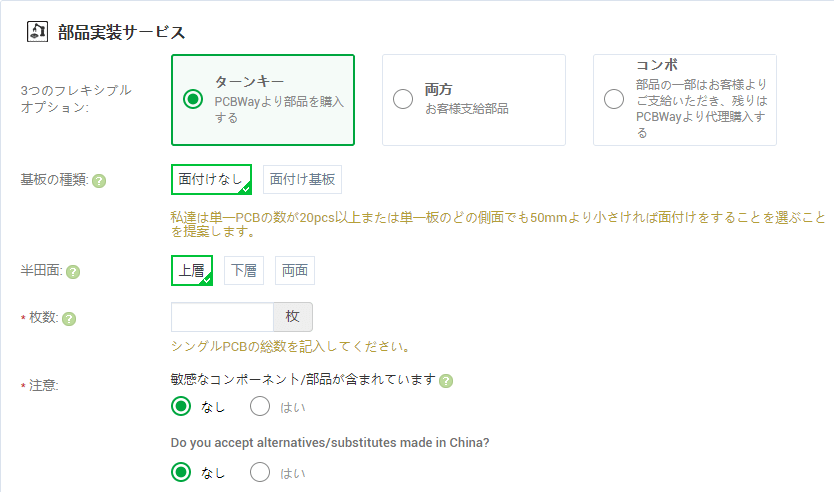Open help icon next to 半田面
This screenshot has height=492, width=834.
tap(73, 272)
